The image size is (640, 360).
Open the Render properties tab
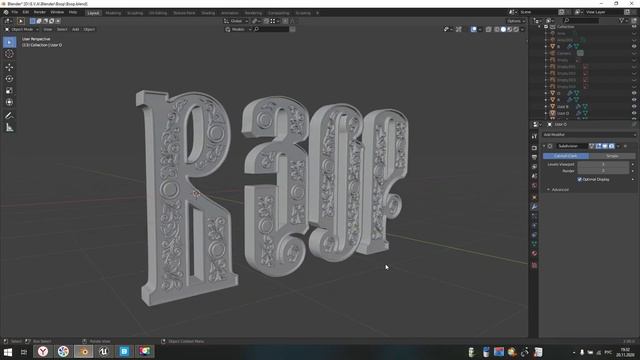[534, 148]
